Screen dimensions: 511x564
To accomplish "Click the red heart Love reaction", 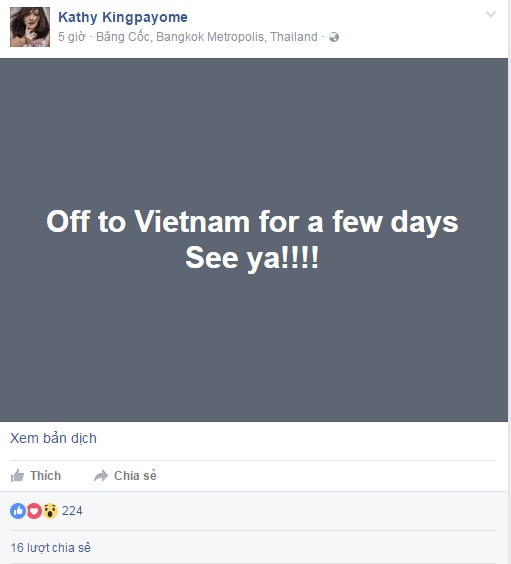I will (x=35, y=511).
